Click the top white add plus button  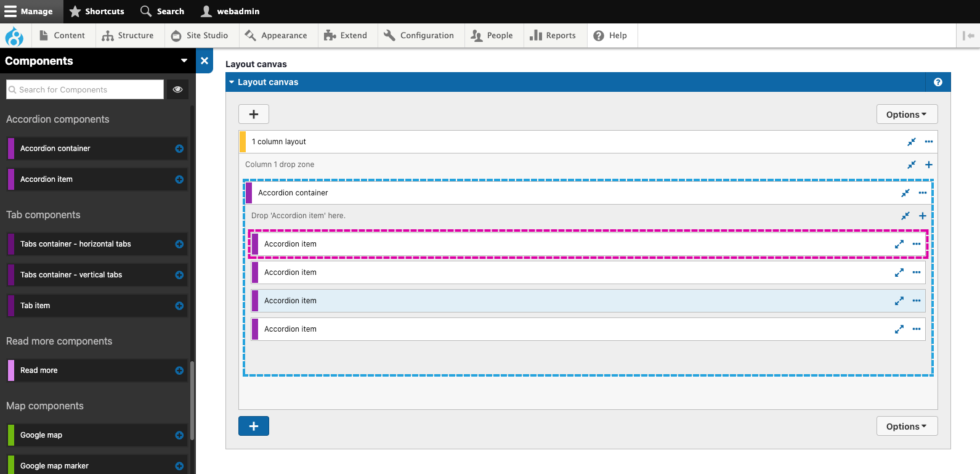click(254, 114)
